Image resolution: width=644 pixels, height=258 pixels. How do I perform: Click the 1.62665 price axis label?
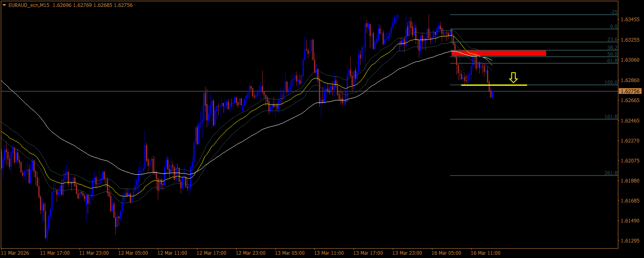(x=630, y=100)
